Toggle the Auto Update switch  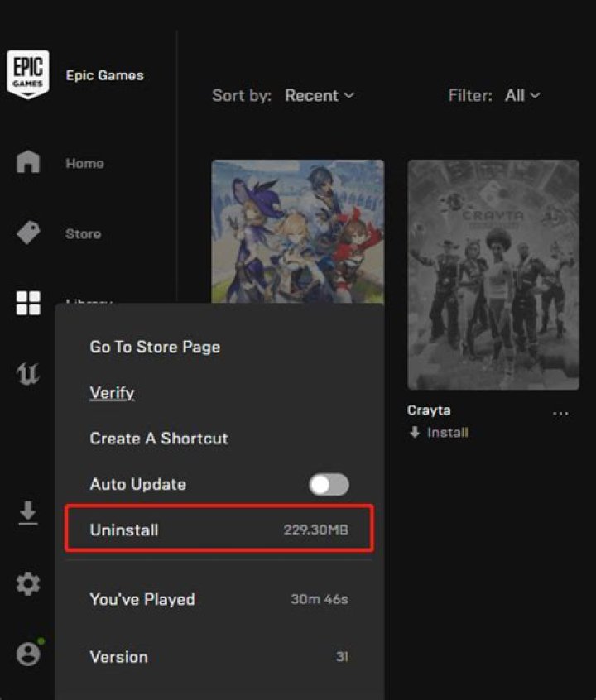point(329,485)
